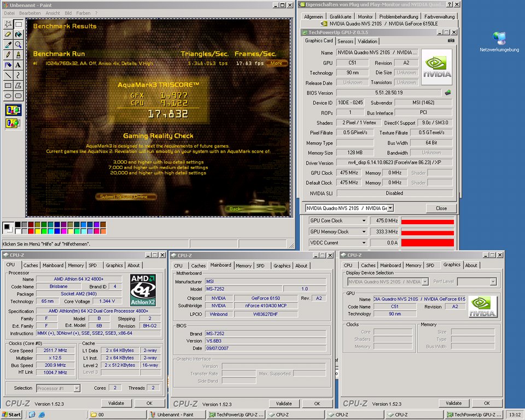Click the foreground/background color indicator box
The height and width of the screenshot is (420, 525).
(x=8, y=227)
